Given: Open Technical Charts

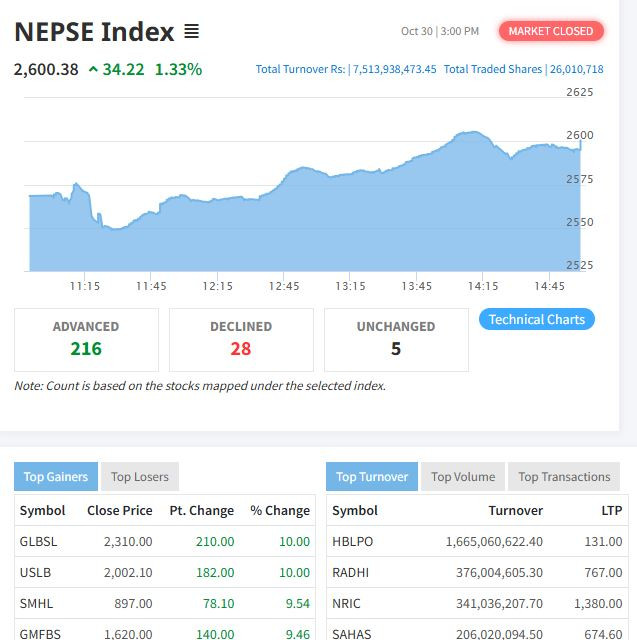Looking at the screenshot, I should [537, 320].
